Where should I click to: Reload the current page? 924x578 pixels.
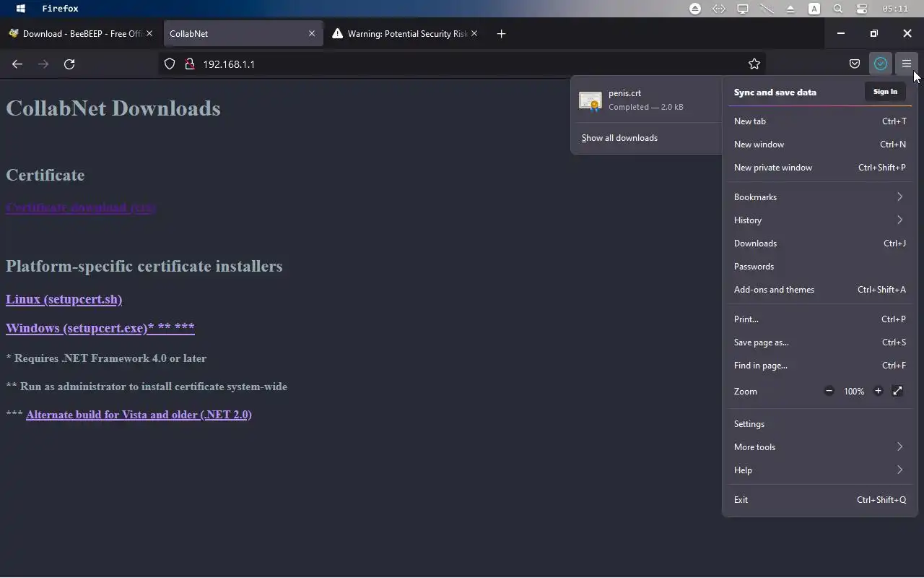coord(69,64)
